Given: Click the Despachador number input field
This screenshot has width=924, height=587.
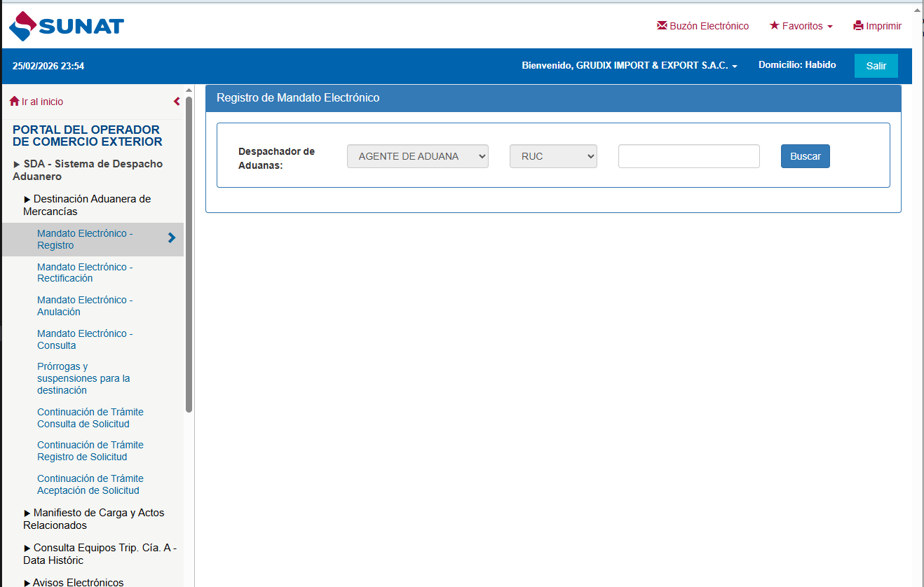Looking at the screenshot, I should [x=689, y=156].
